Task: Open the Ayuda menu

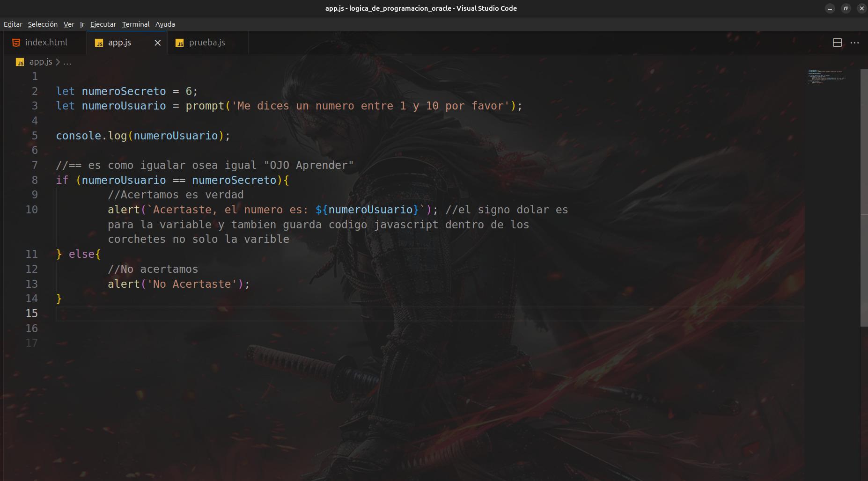Action: (165, 24)
